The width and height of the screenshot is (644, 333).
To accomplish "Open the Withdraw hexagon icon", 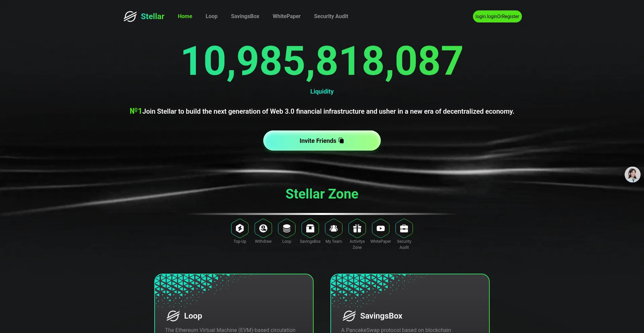I will (x=263, y=228).
